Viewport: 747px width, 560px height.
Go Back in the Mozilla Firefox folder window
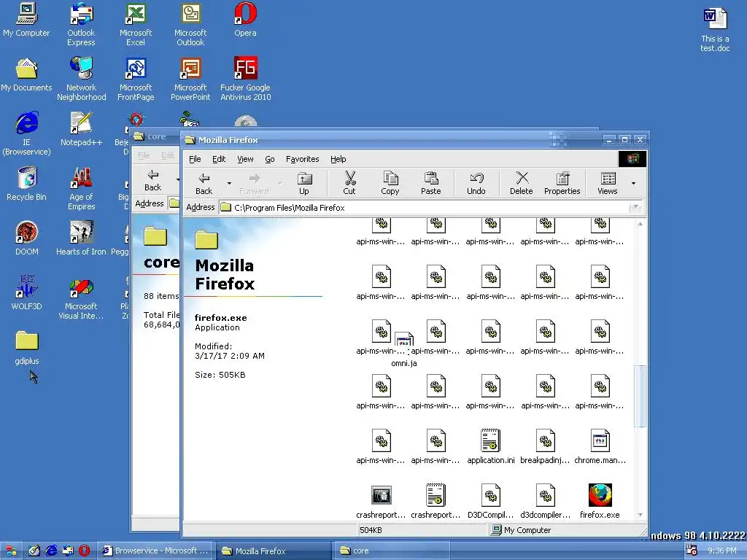pyautogui.click(x=204, y=183)
